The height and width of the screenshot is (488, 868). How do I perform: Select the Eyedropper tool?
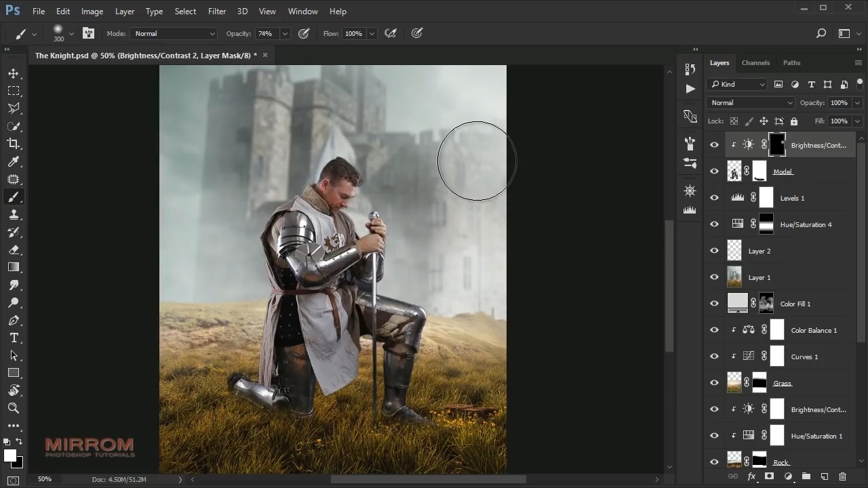(14, 161)
